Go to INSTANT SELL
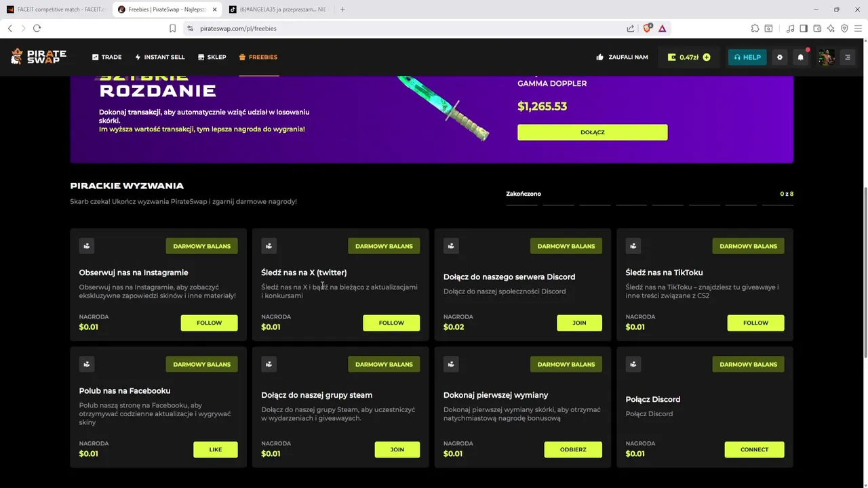The height and width of the screenshot is (488, 868). point(160,57)
